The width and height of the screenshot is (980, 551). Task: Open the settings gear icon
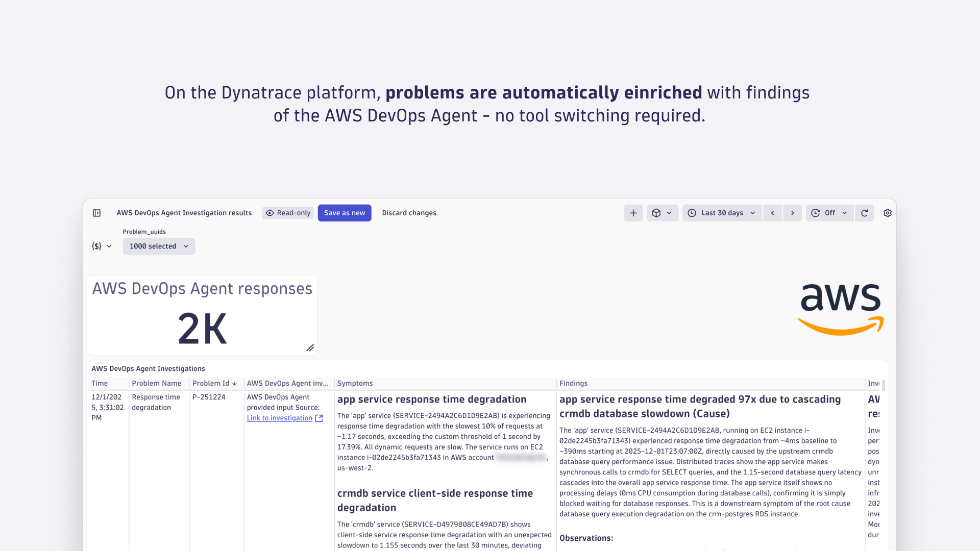887,213
